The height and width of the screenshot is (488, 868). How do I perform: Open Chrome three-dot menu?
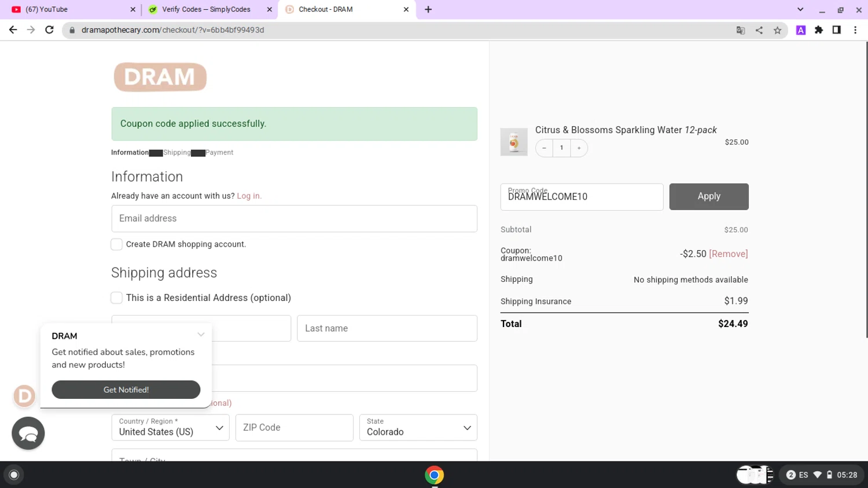coord(855,30)
